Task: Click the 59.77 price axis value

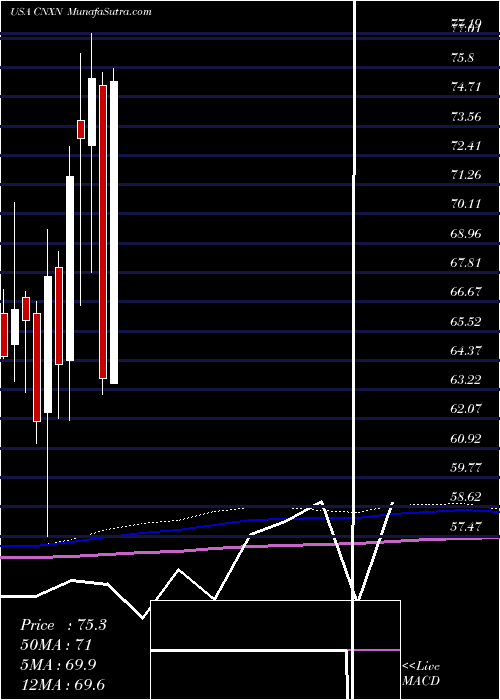Action: (466, 467)
